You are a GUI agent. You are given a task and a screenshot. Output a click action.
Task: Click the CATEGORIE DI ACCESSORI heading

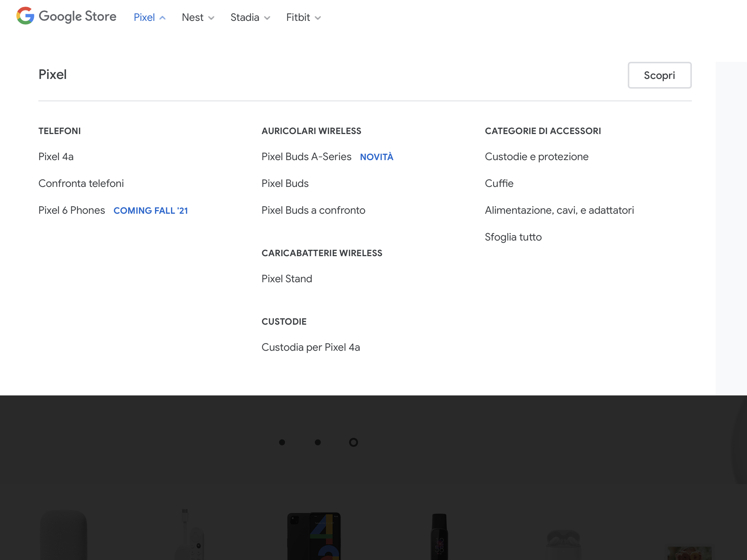[x=543, y=131]
